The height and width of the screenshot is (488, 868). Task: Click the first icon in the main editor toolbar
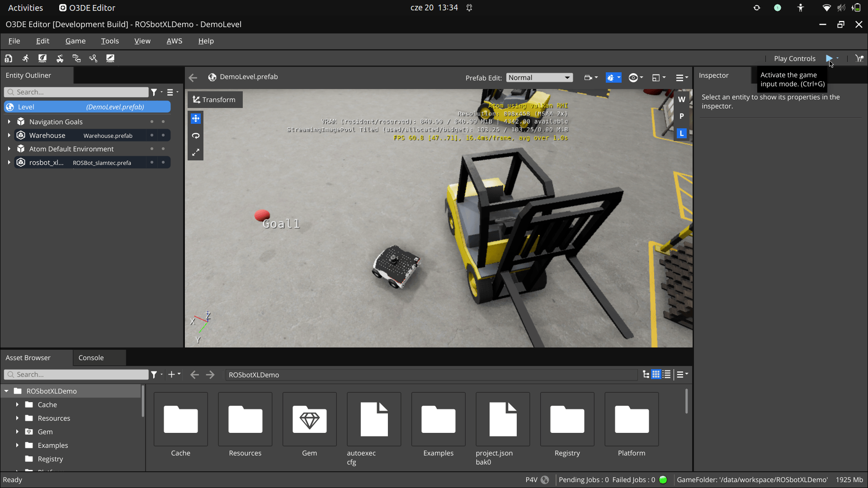coord(9,58)
